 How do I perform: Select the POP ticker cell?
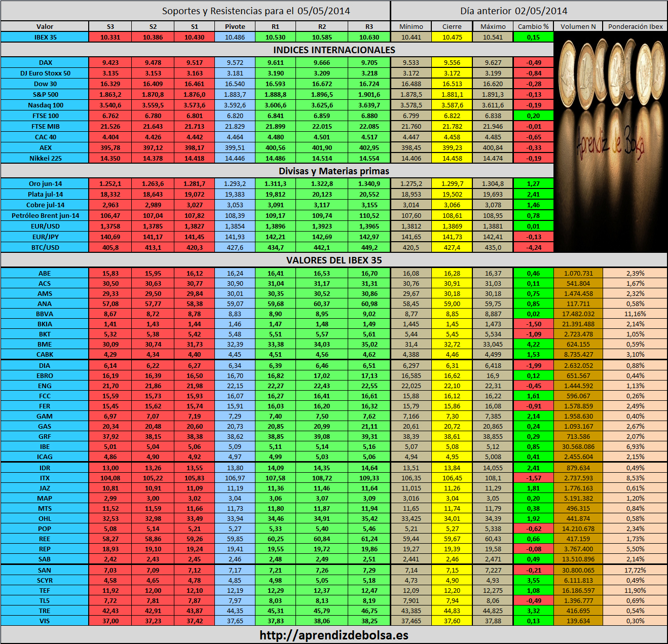tap(45, 528)
